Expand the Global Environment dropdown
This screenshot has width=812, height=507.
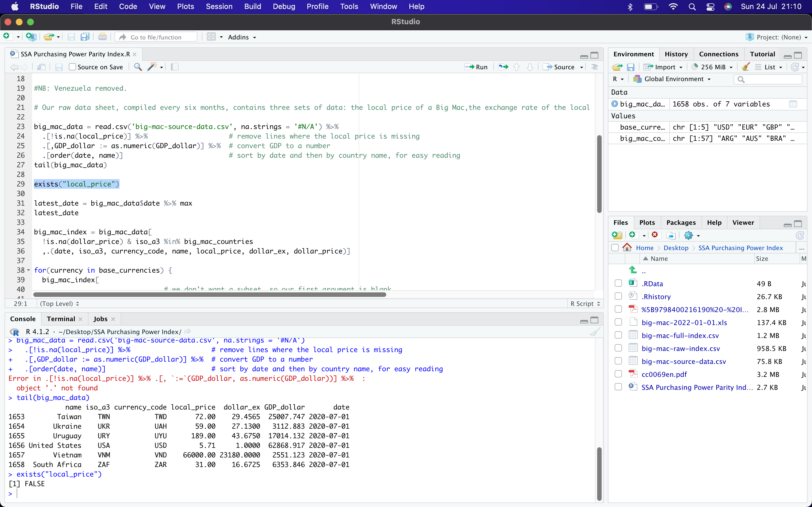tap(677, 79)
